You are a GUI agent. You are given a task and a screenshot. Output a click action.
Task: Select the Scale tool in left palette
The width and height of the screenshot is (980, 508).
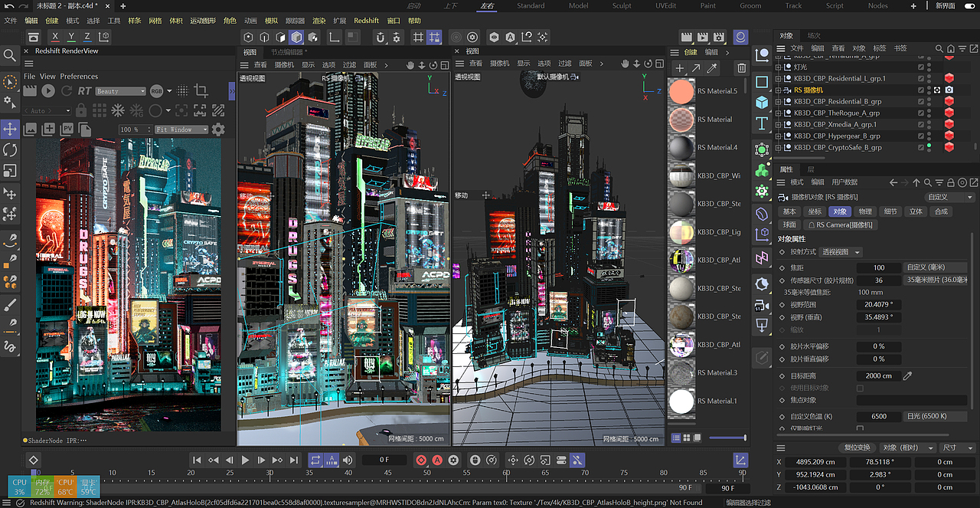pos(10,170)
